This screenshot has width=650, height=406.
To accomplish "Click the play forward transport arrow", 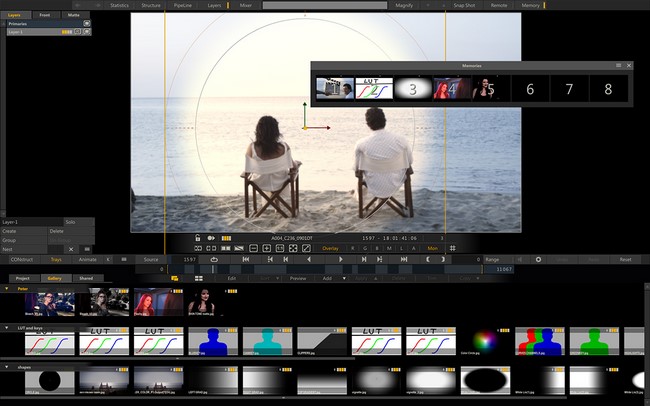I will pos(342,259).
